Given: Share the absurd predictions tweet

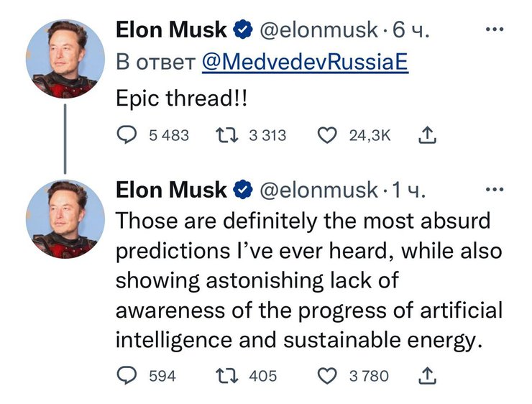Looking at the screenshot, I should click(426, 375).
